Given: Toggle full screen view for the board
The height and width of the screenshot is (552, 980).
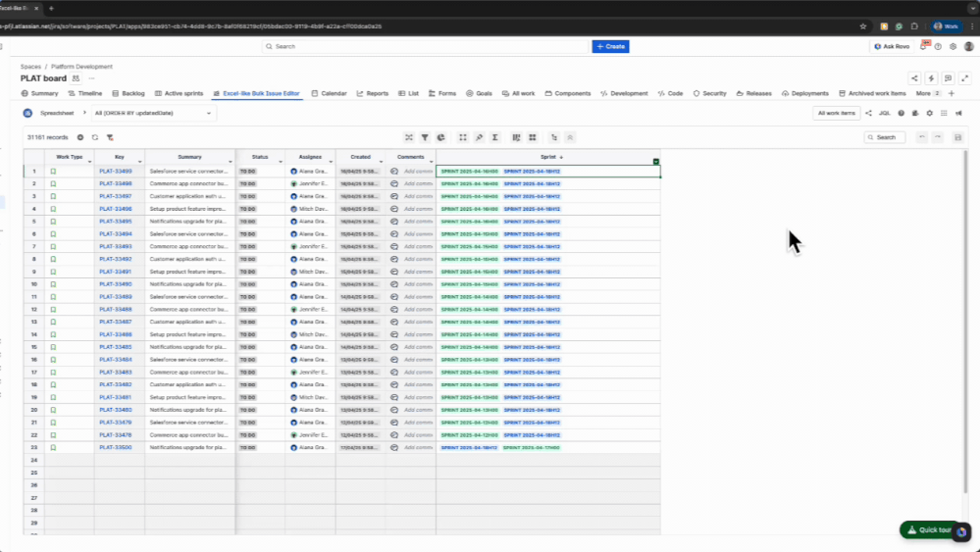Looking at the screenshot, I should [x=963, y=78].
